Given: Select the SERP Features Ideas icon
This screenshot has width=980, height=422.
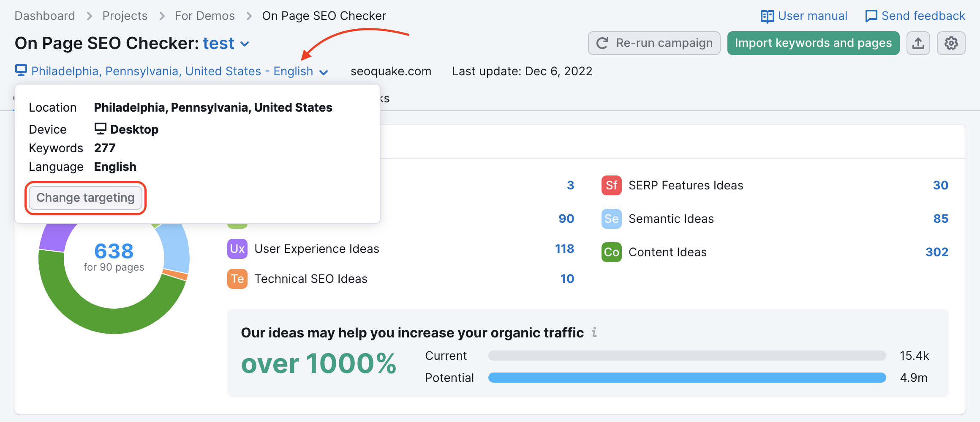Looking at the screenshot, I should pyautogui.click(x=611, y=185).
